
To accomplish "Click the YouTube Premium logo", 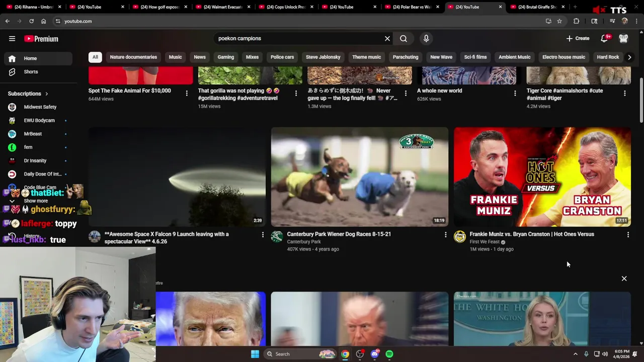I will point(41,39).
